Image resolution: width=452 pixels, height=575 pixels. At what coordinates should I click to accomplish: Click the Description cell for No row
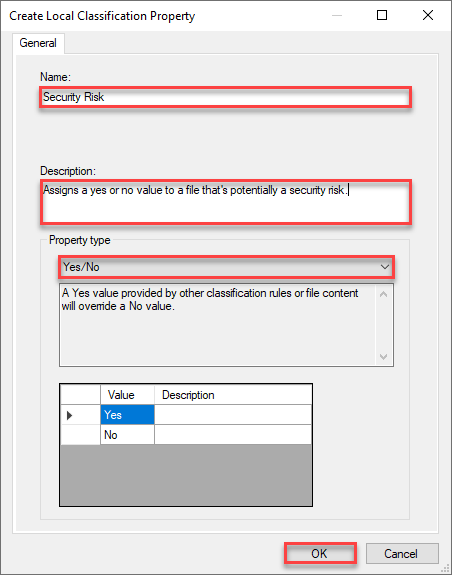(233, 435)
